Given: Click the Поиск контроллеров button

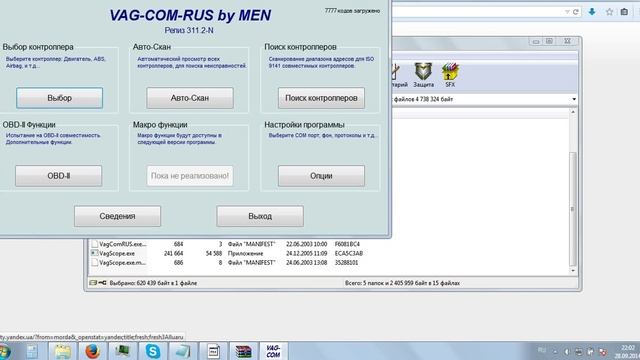Looking at the screenshot, I should (x=321, y=98).
